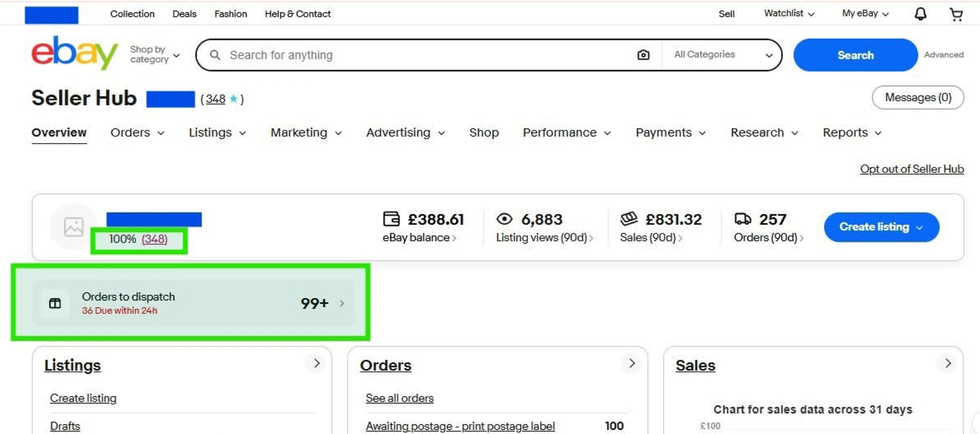The height and width of the screenshot is (434, 980).
Task: Expand Shop by category dropdown
Action: click(x=155, y=54)
